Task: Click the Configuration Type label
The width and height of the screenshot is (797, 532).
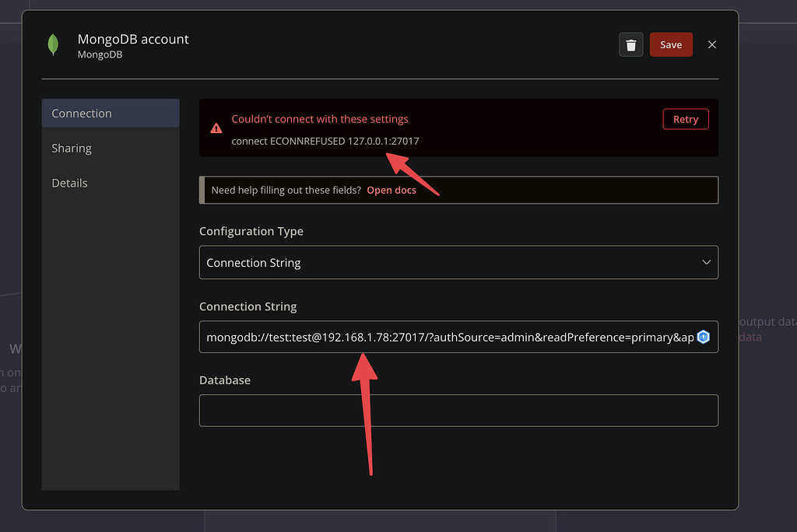Action: pos(251,232)
